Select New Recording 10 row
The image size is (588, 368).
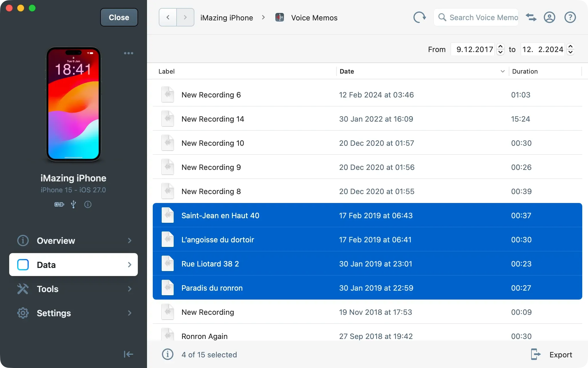(x=367, y=143)
